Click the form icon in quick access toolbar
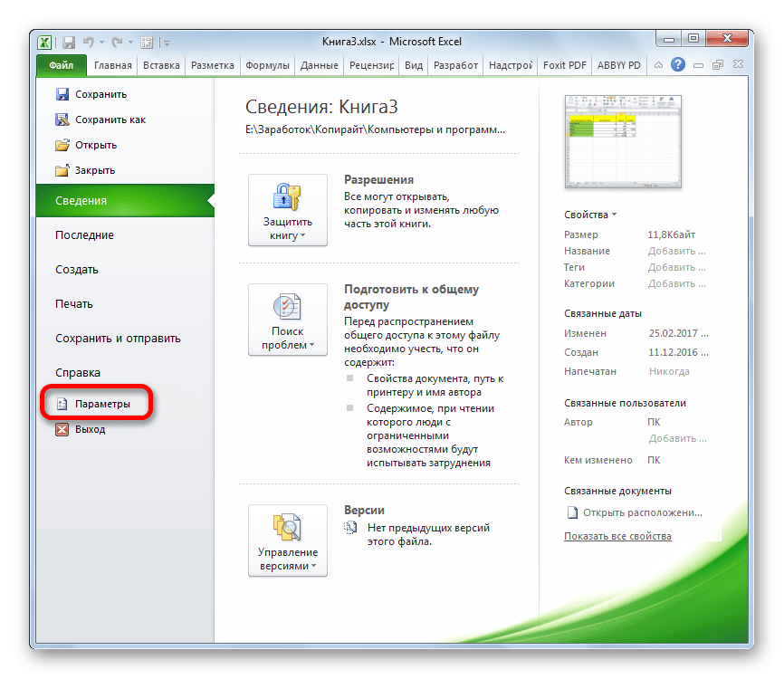 147,43
